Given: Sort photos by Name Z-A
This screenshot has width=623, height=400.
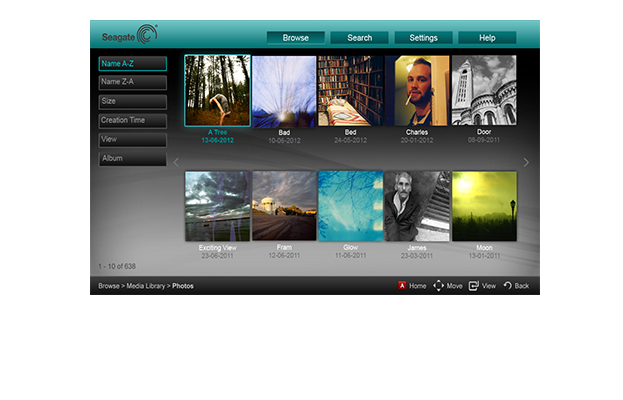Looking at the screenshot, I should [132, 82].
